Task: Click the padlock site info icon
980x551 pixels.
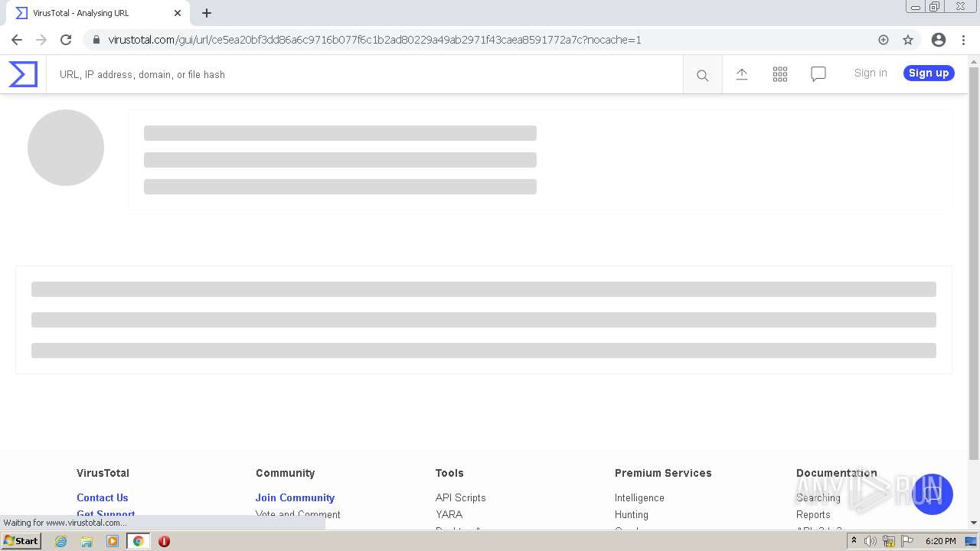Action: [x=96, y=40]
